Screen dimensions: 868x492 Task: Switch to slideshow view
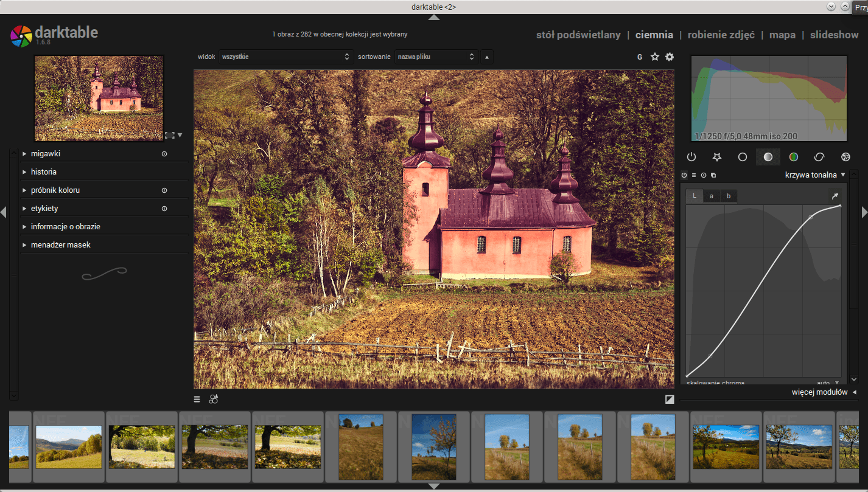(834, 35)
